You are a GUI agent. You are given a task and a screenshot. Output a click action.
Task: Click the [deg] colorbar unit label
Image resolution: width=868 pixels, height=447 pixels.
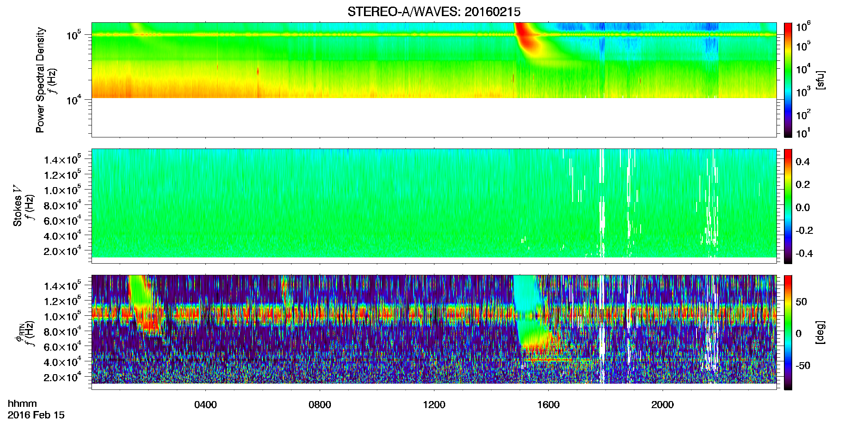tap(820, 332)
